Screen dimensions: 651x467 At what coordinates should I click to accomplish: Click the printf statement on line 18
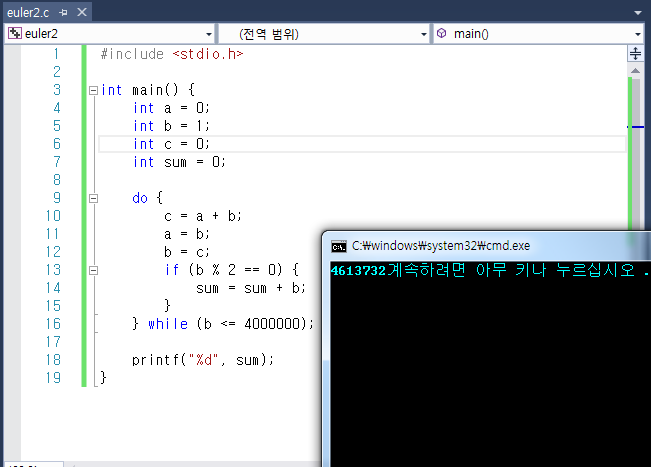tap(203, 360)
